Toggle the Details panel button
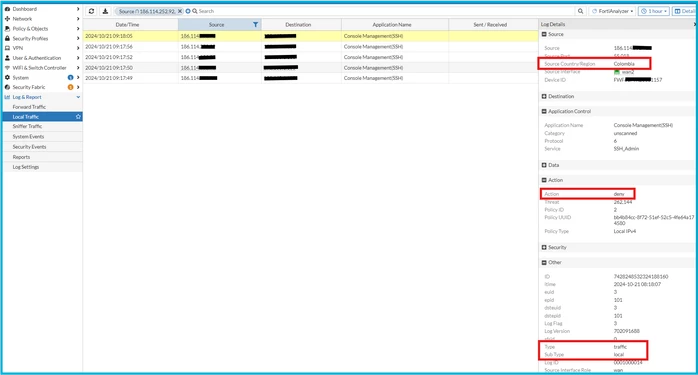 (684, 11)
